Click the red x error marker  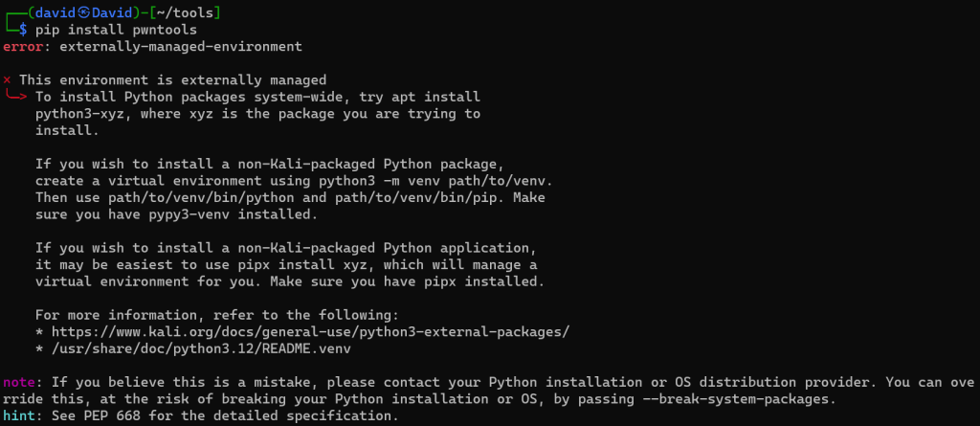(x=8, y=80)
